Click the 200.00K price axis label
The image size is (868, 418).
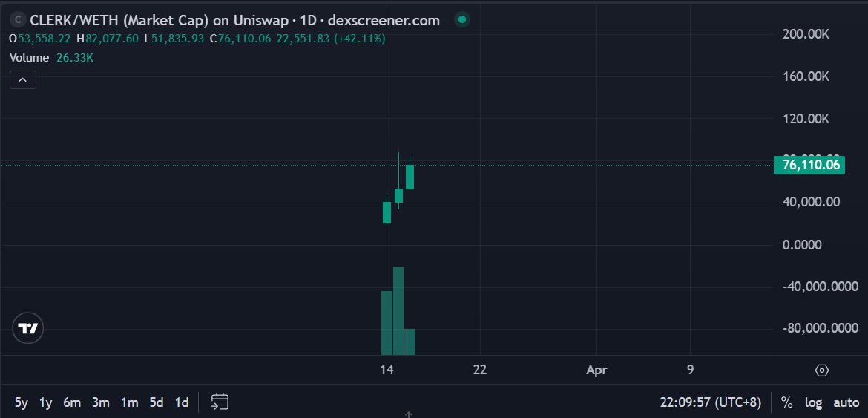[x=806, y=34]
